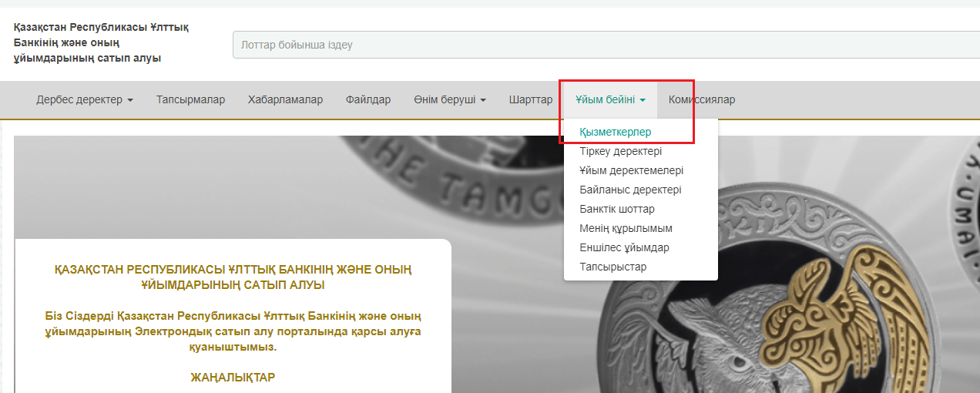Navigate to Шарттар page

[531, 99]
